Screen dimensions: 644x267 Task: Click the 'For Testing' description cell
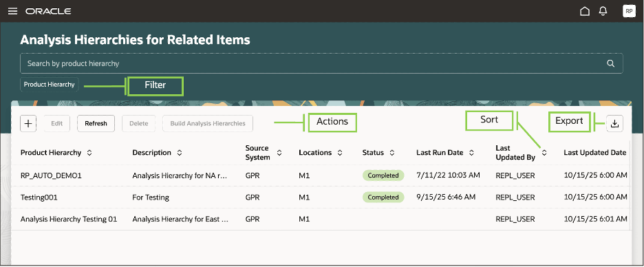point(151,197)
